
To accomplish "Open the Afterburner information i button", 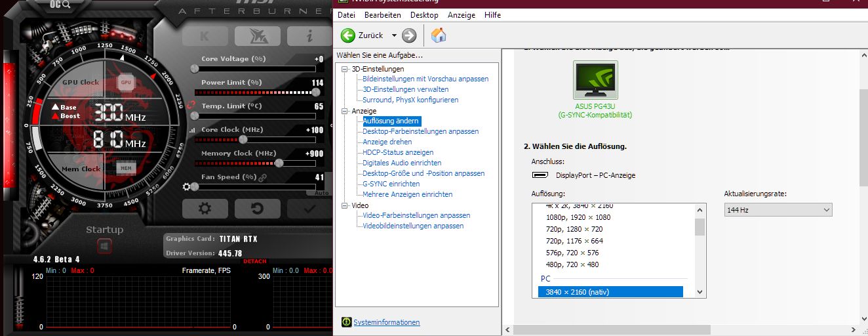I will pyautogui.click(x=309, y=35).
